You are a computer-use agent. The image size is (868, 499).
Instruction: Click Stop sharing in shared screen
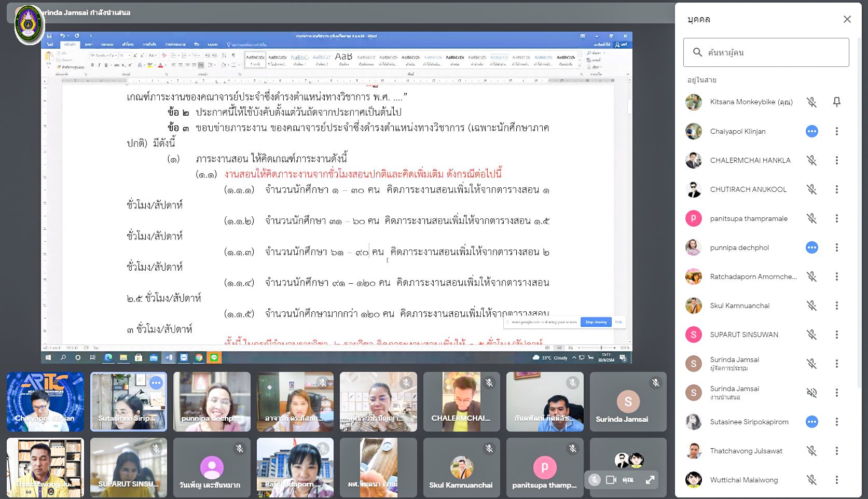596,322
